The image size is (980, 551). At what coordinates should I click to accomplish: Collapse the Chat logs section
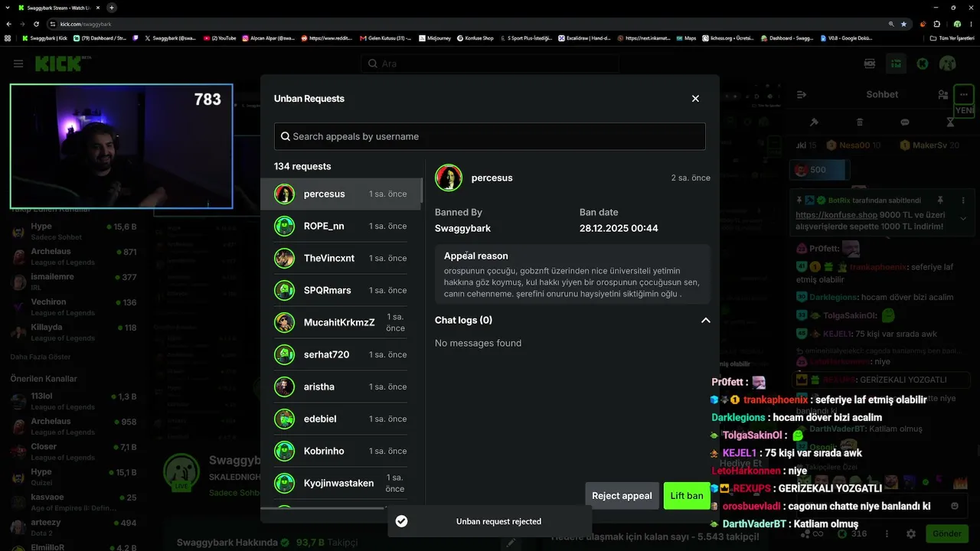coord(705,320)
